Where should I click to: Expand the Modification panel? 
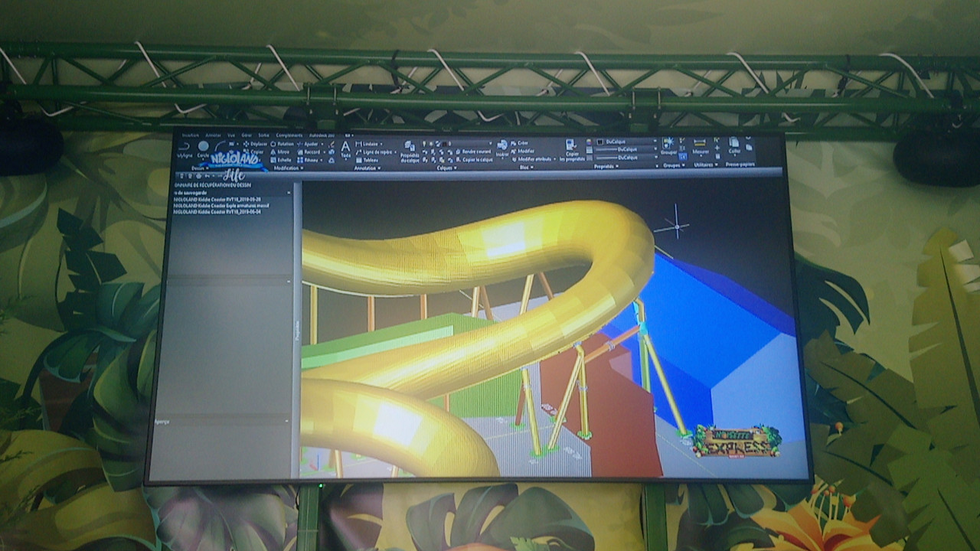pyautogui.click(x=289, y=168)
